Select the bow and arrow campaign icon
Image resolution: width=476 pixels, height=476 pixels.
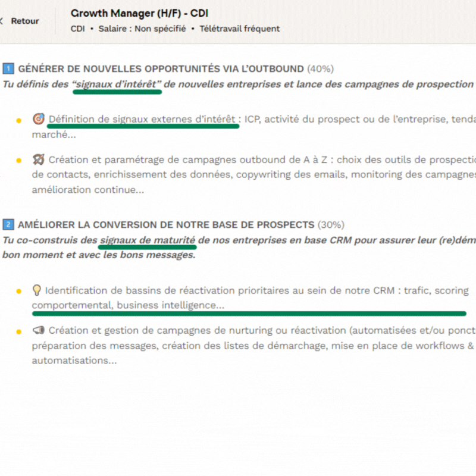[38, 159]
